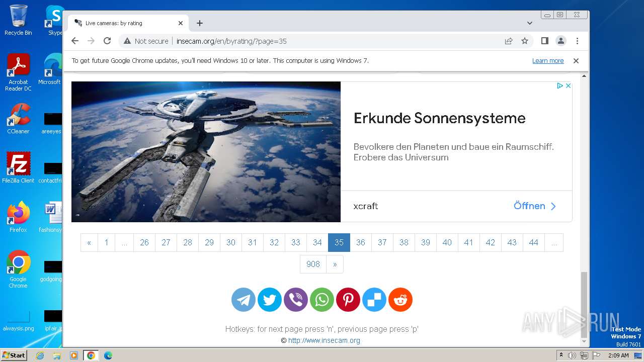Go to page 44 in pagination
644x362 pixels.
tap(533, 242)
